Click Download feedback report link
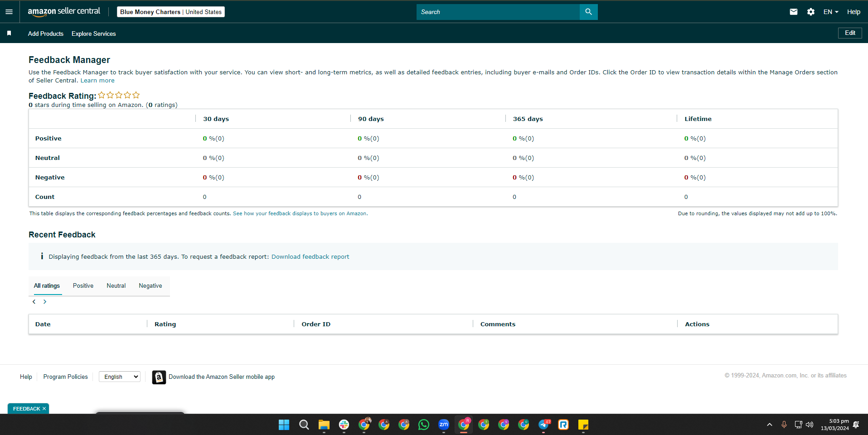The width and height of the screenshot is (868, 435). click(310, 256)
